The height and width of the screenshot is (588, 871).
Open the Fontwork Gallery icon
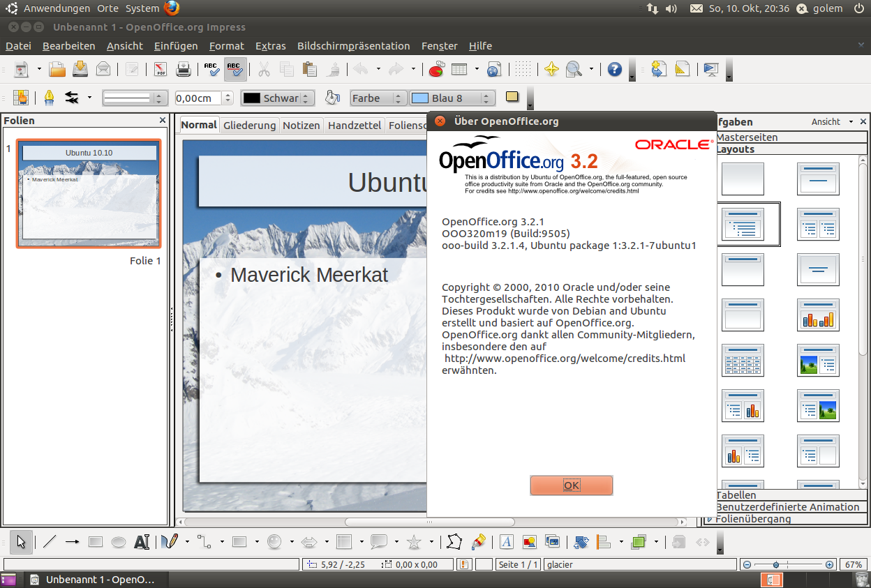coord(506,541)
